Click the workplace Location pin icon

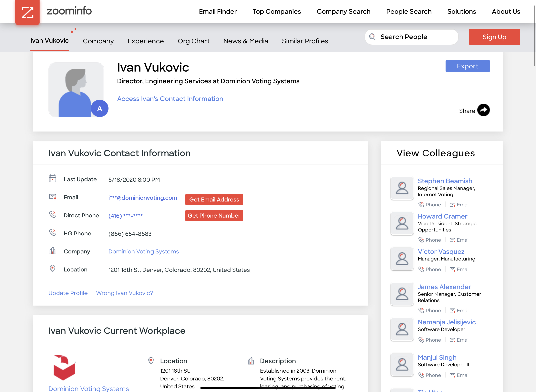pyautogui.click(x=151, y=361)
